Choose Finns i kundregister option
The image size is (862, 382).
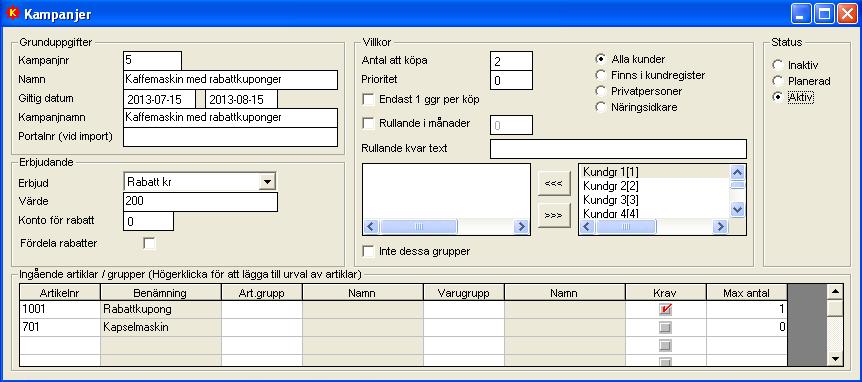[x=601, y=75]
